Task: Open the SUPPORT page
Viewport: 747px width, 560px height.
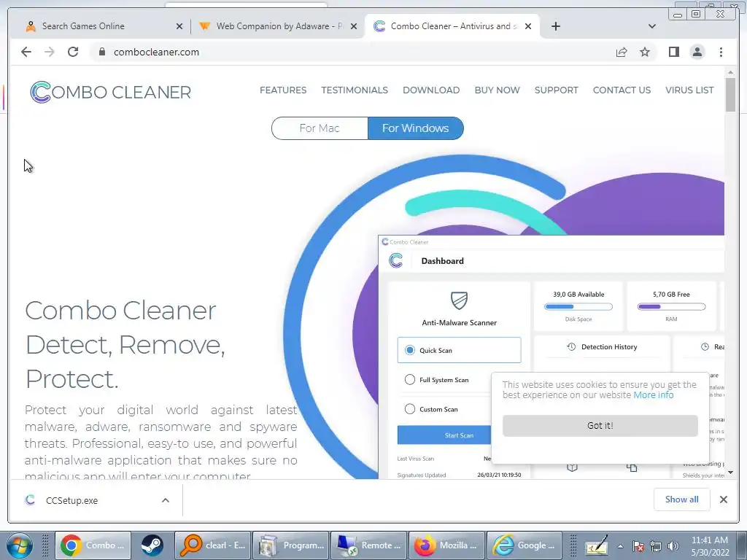Action: click(x=556, y=90)
